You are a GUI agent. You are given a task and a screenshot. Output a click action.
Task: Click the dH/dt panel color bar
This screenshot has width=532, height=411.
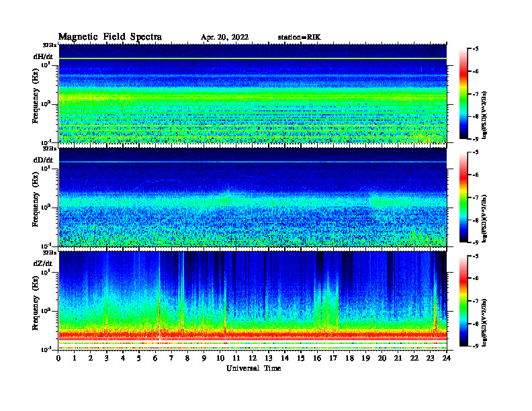[x=463, y=93]
